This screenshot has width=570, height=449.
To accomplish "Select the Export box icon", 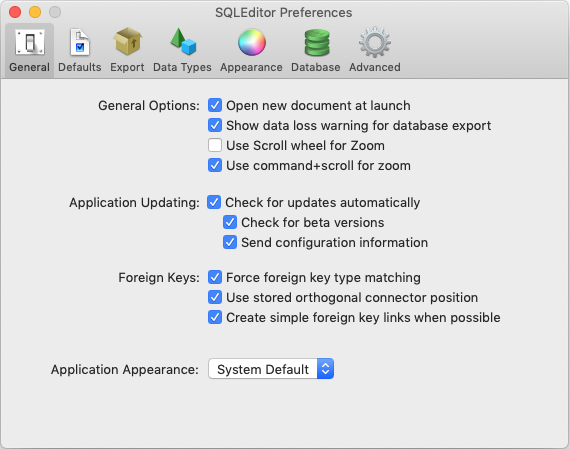I will click(x=127, y=41).
